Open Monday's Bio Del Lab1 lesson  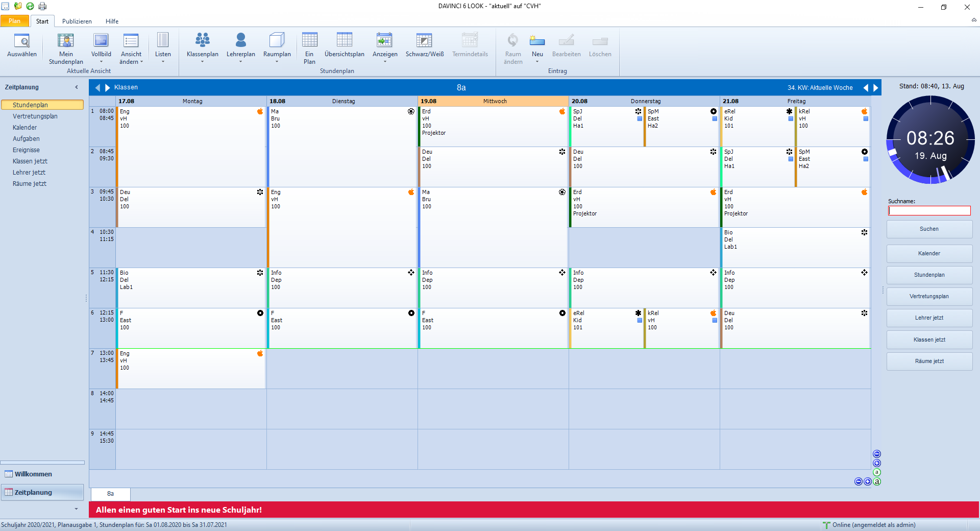point(190,288)
